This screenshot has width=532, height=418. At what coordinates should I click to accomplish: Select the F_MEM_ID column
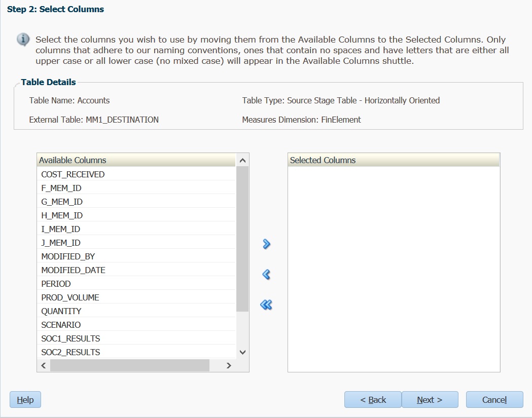[61, 188]
